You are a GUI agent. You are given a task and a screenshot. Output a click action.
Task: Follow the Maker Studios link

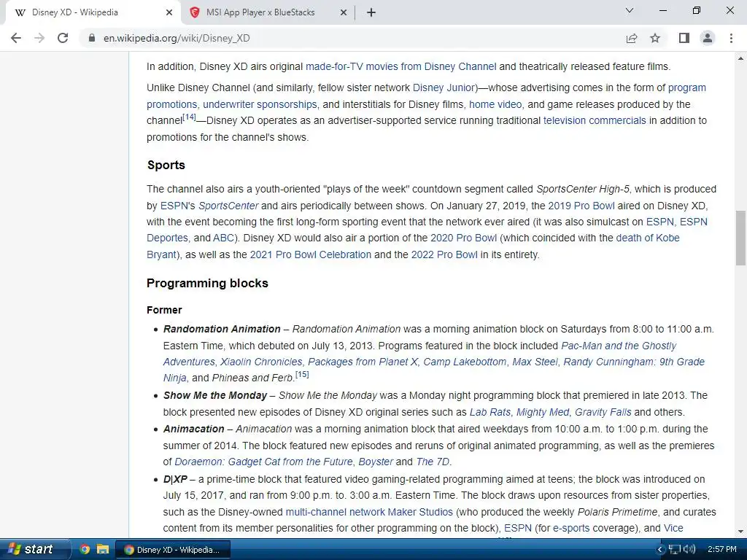point(420,512)
